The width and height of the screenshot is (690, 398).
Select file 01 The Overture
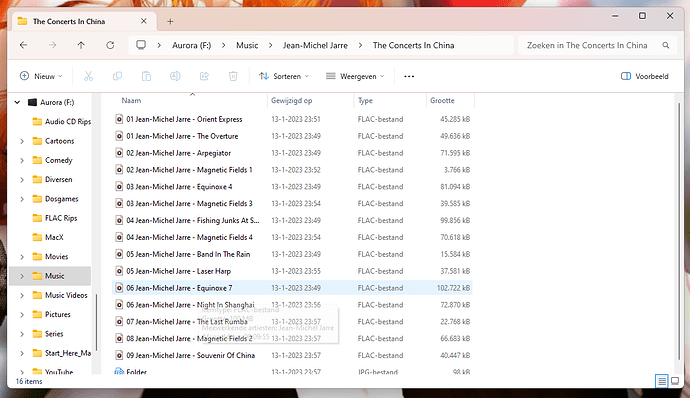pos(293,136)
